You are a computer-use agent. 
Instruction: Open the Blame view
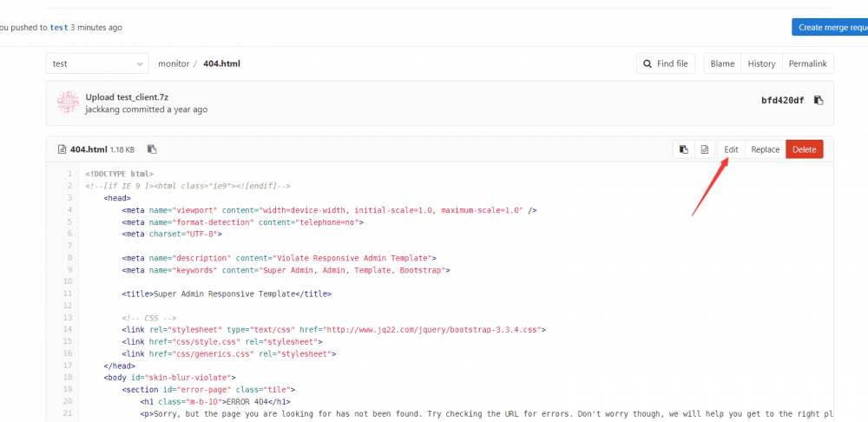[x=722, y=63]
